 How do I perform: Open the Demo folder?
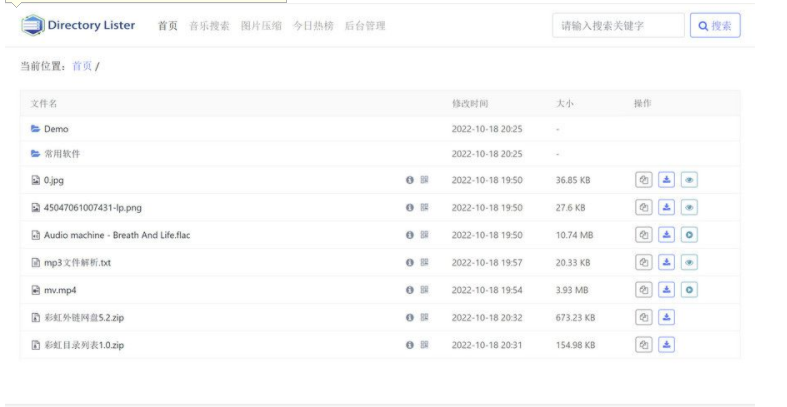(56, 129)
